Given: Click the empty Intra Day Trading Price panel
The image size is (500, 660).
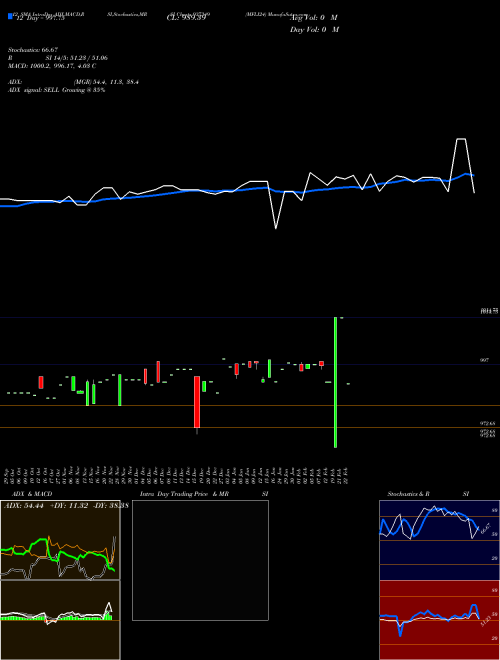Looking at the screenshot, I should click(200, 560).
